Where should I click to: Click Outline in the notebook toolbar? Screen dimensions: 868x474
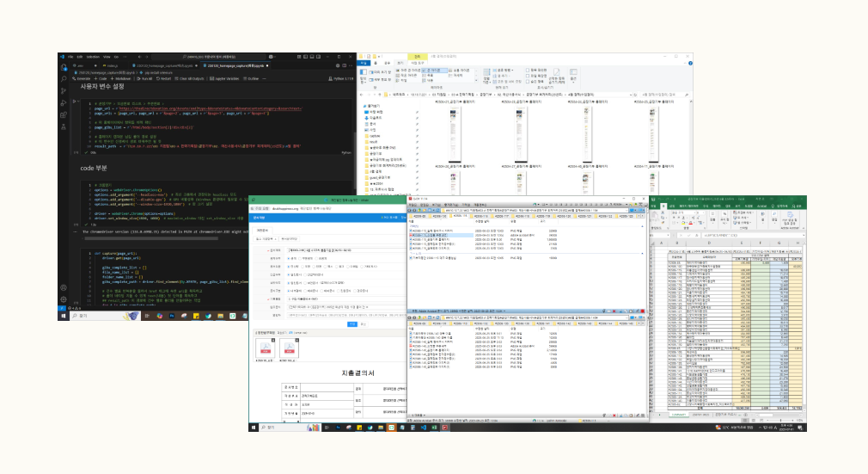coord(251,79)
